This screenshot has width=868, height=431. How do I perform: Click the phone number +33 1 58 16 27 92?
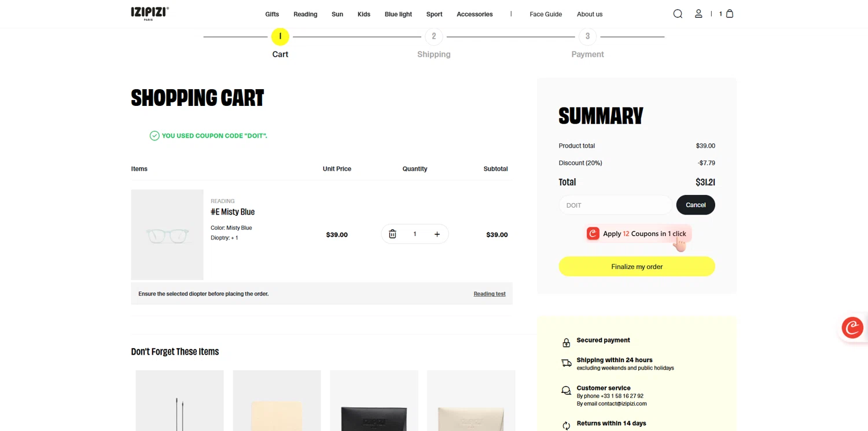tap(622, 396)
